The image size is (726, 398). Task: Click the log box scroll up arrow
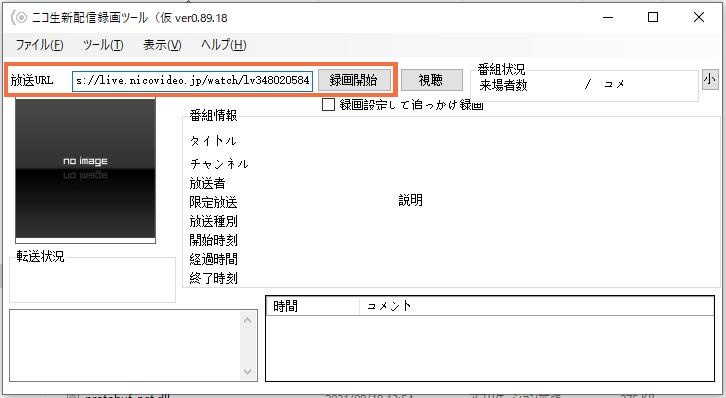(248, 320)
